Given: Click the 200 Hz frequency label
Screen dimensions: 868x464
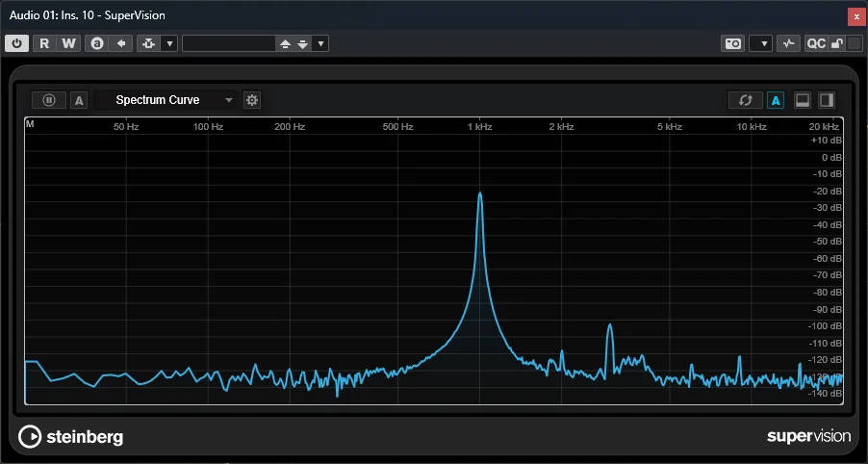Looking at the screenshot, I should [x=290, y=127].
